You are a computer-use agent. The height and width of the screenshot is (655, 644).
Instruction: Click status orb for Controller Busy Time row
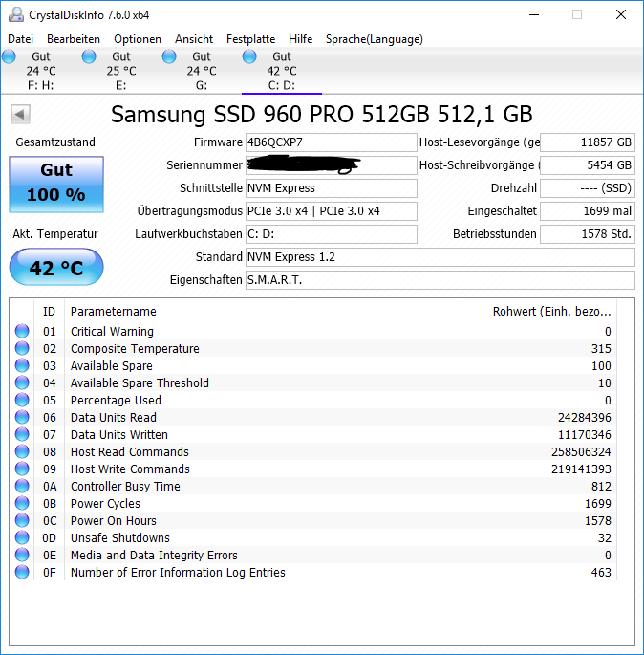click(22, 486)
